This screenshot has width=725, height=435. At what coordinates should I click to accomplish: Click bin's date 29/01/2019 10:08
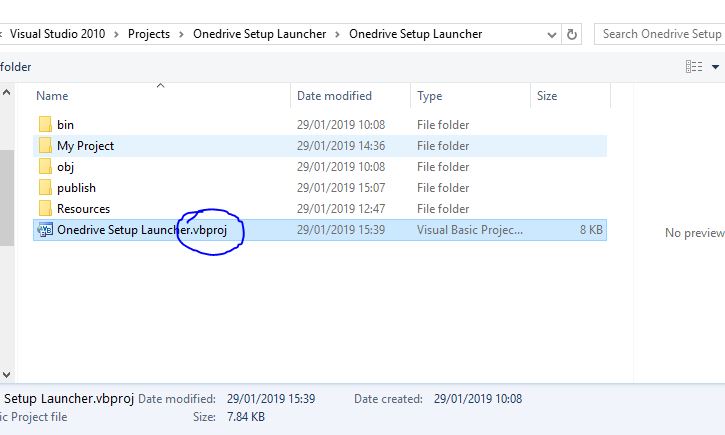point(341,125)
